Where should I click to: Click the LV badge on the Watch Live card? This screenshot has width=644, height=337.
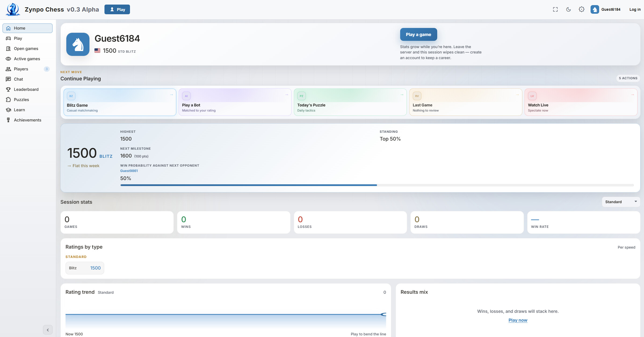(532, 96)
